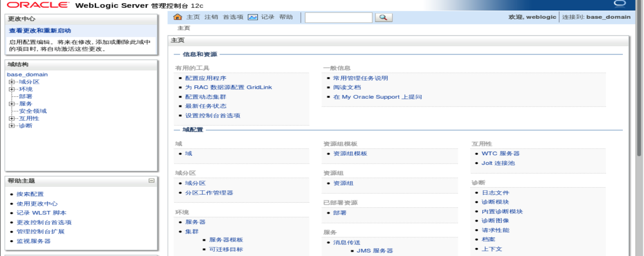The width and height of the screenshot is (644, 256).
Task: Open 首选项 in the toolbar
Action: coord(233,17)
